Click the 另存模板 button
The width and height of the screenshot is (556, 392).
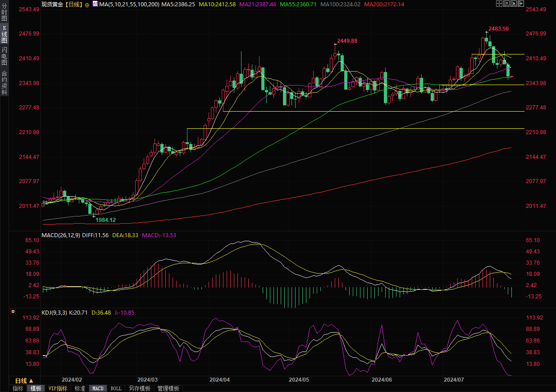point(140,388)
